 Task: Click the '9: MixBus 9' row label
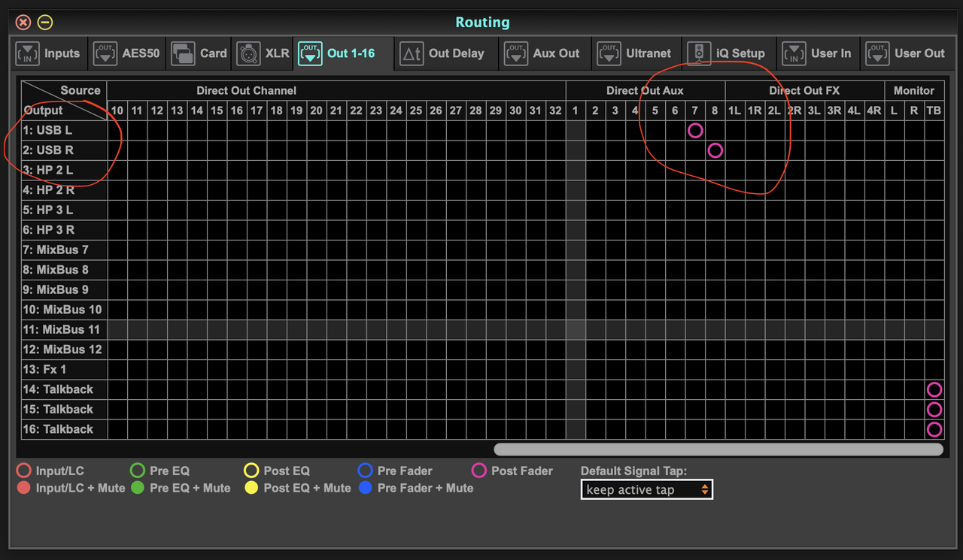click(x=64, y=289)
